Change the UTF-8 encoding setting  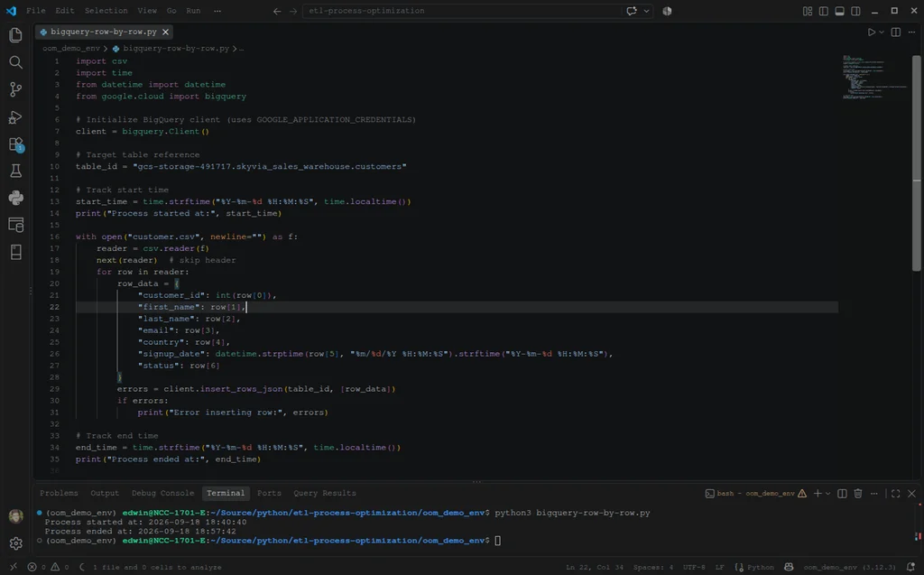click(x=694, y=568)
